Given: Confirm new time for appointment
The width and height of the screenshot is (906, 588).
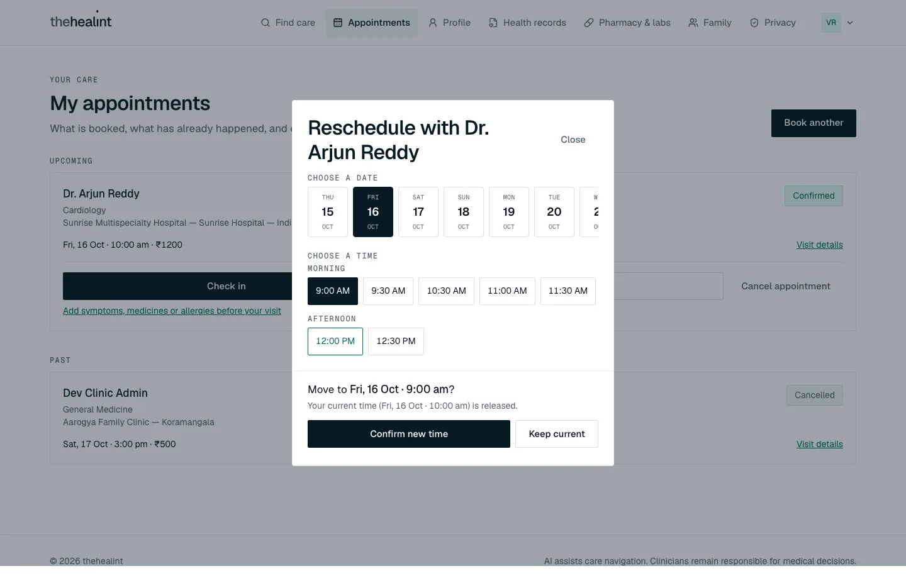Looking at the screenshot, I should point(409,434).
